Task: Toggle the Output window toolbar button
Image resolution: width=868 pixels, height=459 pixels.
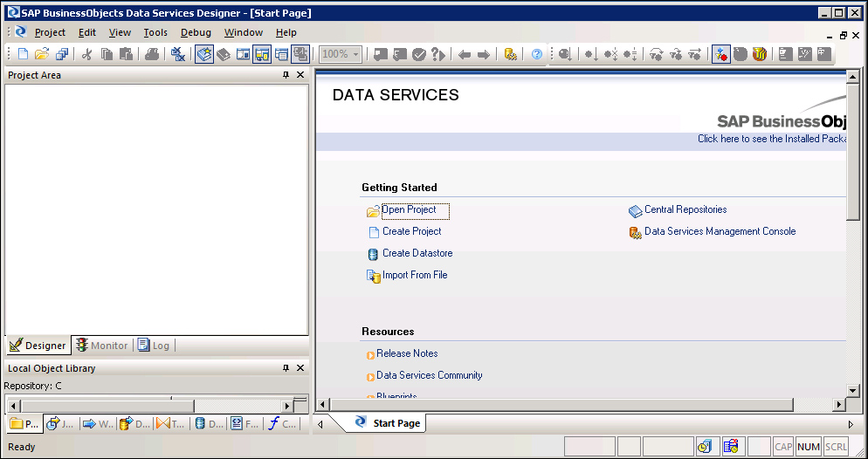Action: click(281, 54)
